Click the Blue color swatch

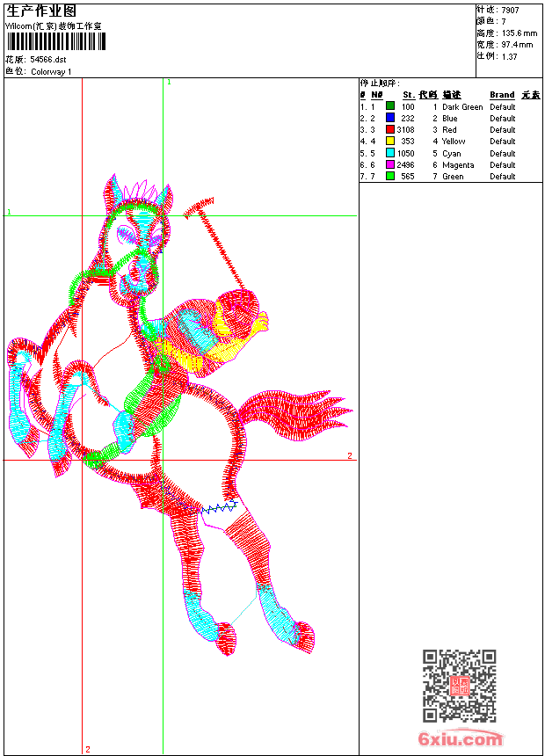click(390, 118)
